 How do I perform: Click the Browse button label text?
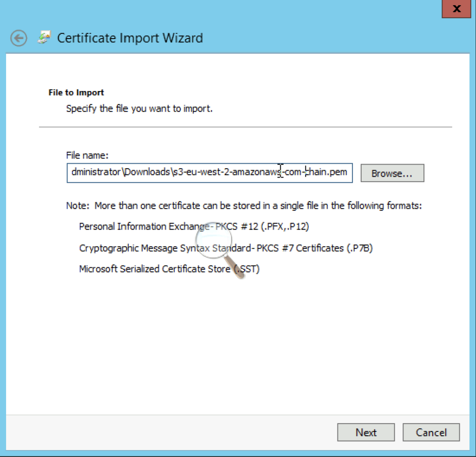[392, 173]
